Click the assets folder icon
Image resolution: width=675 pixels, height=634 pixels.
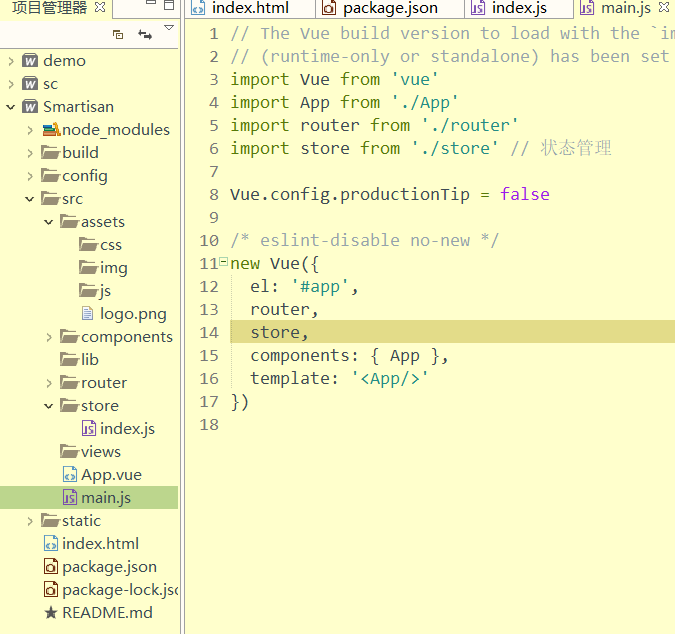(x=69, y=222)
